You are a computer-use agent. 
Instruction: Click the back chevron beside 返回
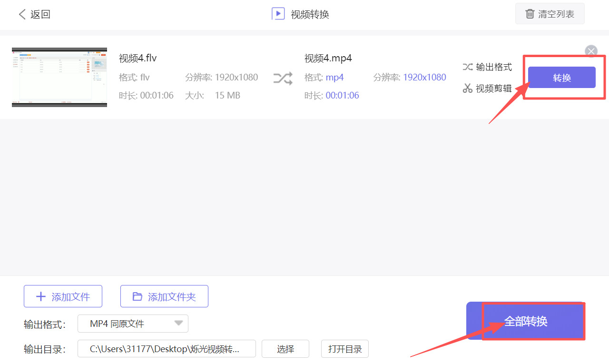click(x=22, y=14)
